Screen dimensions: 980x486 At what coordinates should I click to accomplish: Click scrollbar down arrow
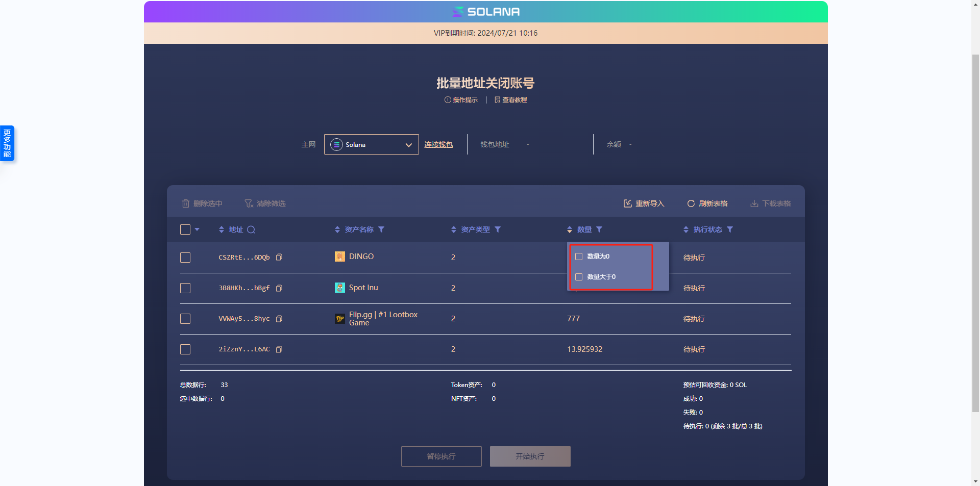975,481
